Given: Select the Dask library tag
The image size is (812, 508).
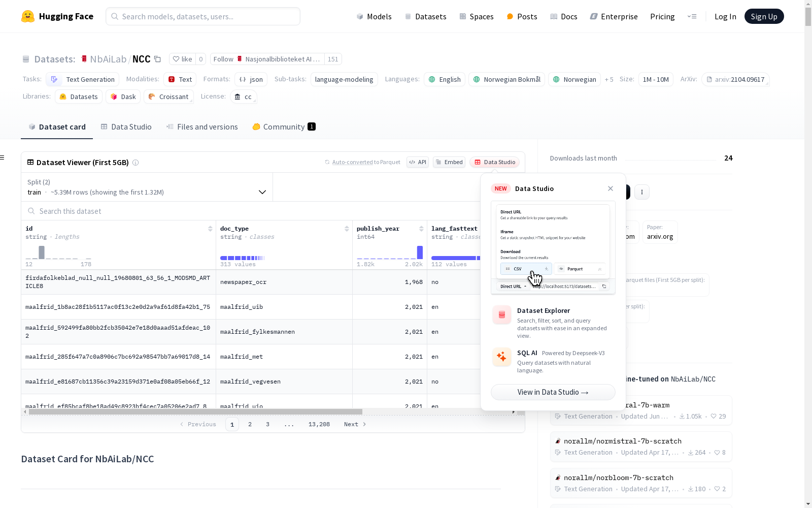Looking at the screenshot, I should pyautogui.click(x=123, y=97).
